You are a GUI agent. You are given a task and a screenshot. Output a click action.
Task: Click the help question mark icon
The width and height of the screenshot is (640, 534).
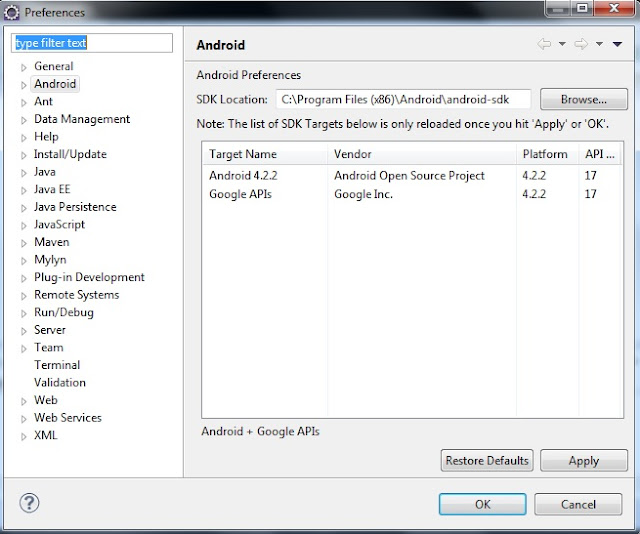tap(29, 503)
